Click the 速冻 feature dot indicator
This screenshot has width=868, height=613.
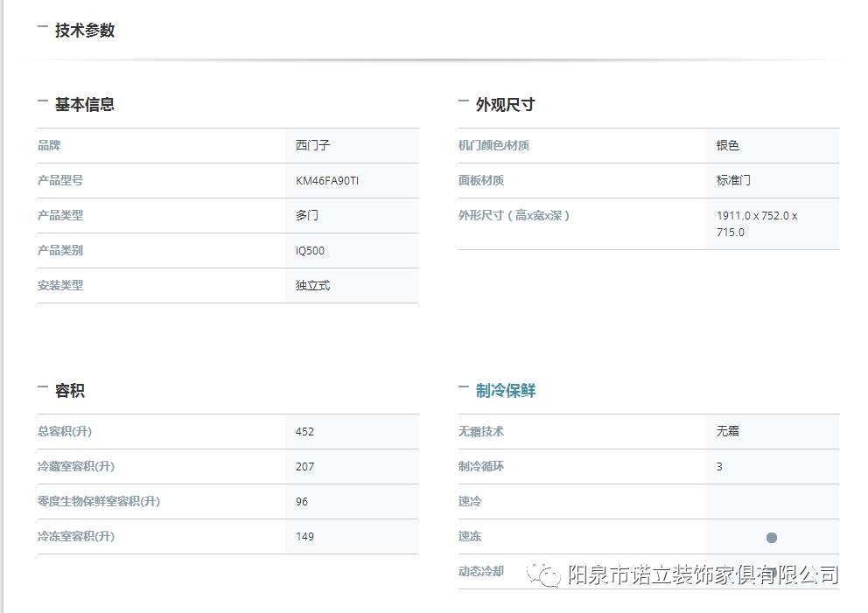(x=772, y=537)
